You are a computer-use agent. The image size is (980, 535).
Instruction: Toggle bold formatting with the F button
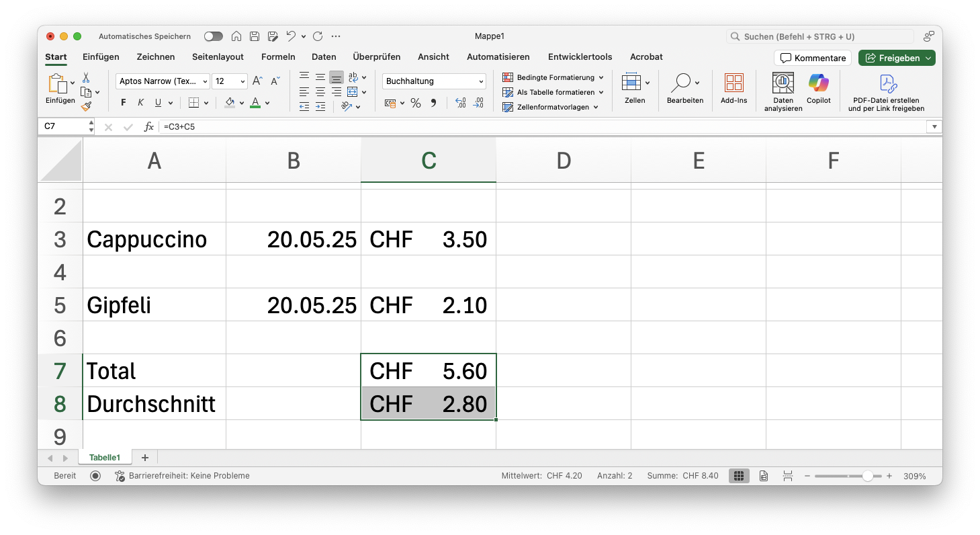coord(123,103)
